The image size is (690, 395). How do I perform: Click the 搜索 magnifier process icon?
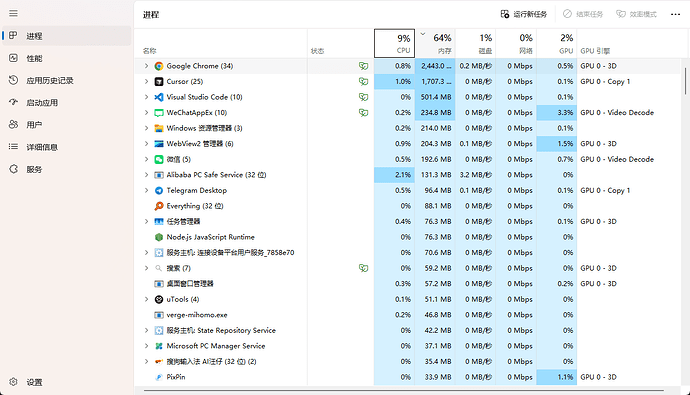(x=159, y=268)
